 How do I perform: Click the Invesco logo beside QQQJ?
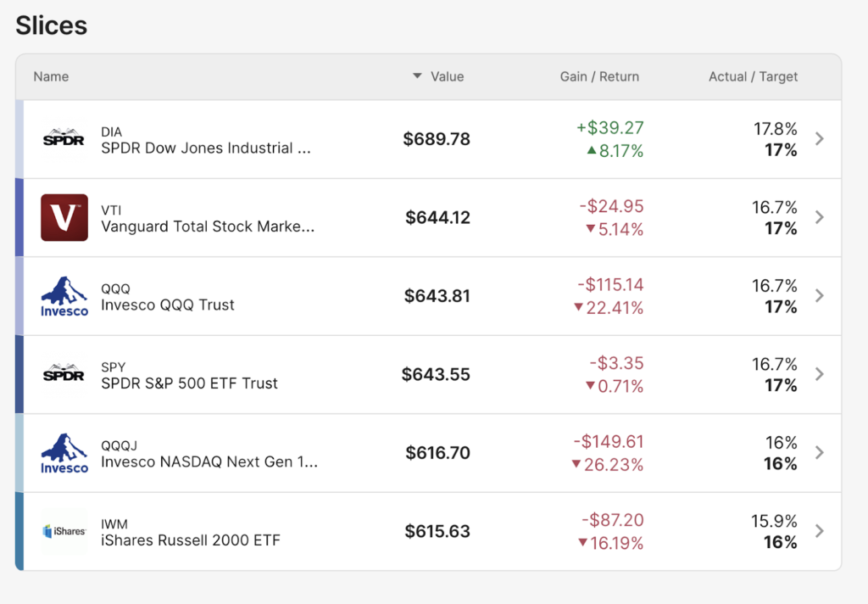pos(64,453)
